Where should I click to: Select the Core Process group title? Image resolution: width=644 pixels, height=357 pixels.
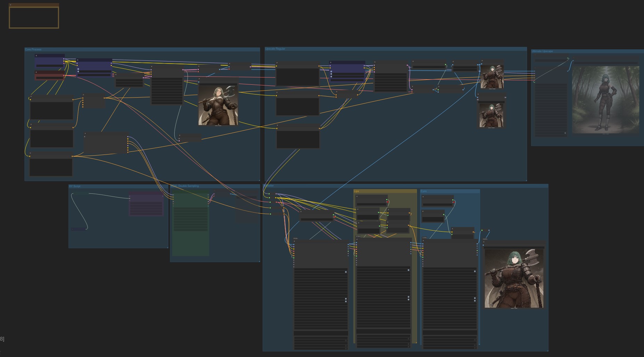point(33,49)
